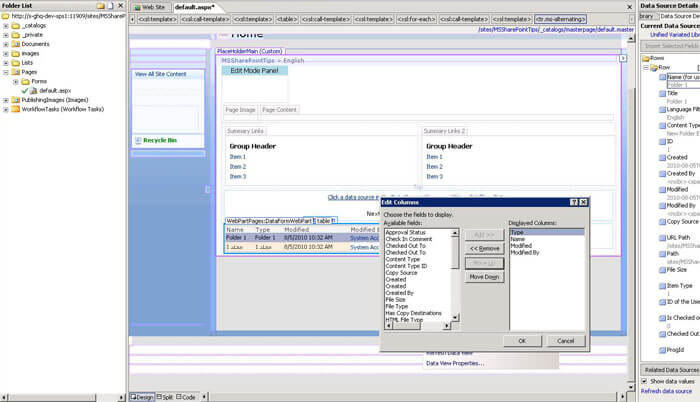Collapse the Pages folder node
Image resolution: width=700 pixels, height=402 pixels.
coord(6,72)
